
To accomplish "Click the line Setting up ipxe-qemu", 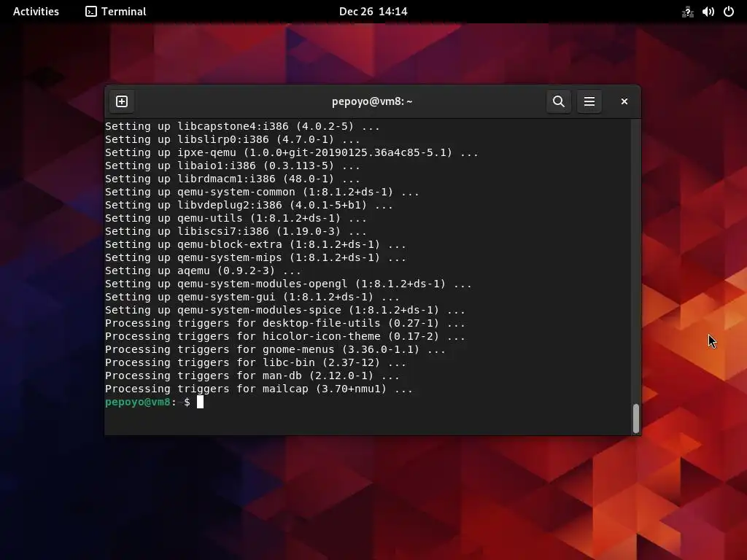I will click(292, 152).
